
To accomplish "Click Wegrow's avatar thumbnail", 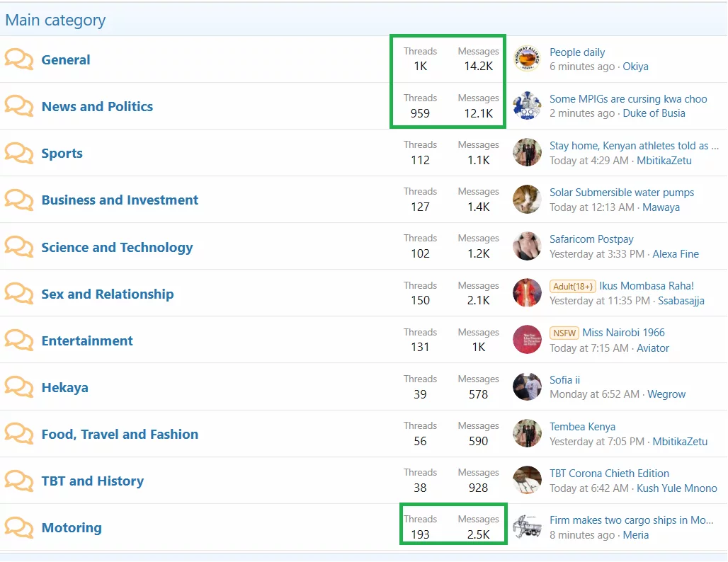I will (527, 386).
